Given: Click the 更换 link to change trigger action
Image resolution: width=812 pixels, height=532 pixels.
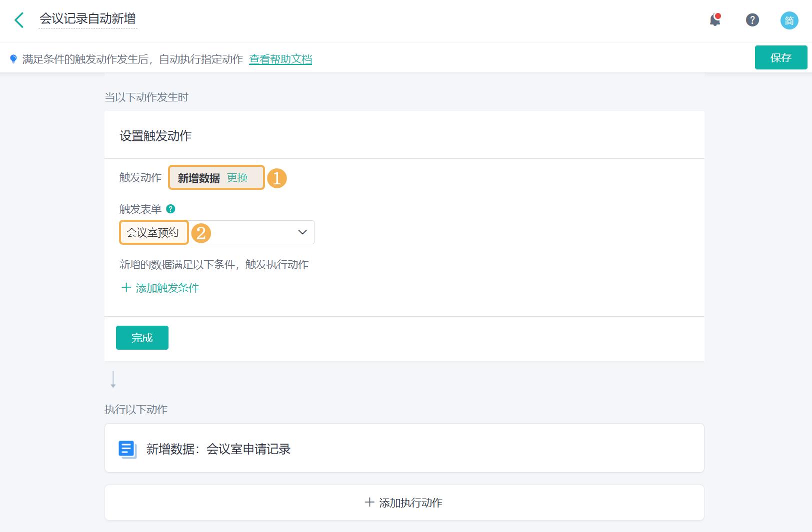Looking at the screenshot, I should click(x=238, y=178).
